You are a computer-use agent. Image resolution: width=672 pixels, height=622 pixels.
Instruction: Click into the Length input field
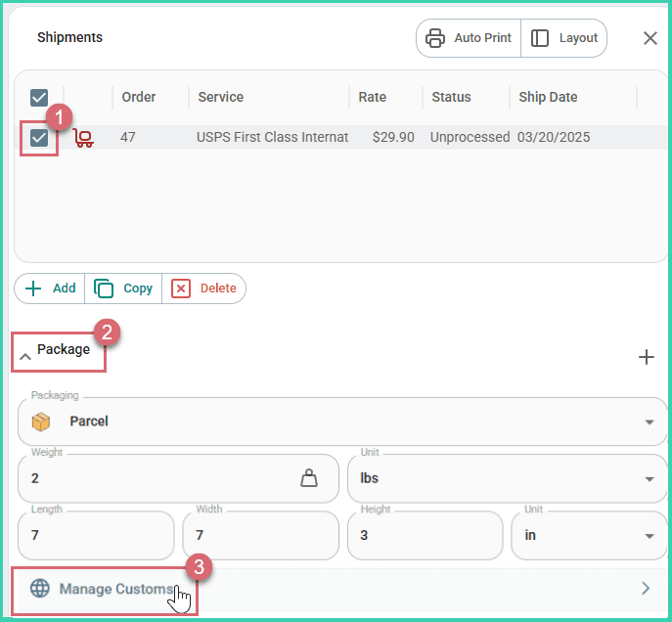coord(96,536)
